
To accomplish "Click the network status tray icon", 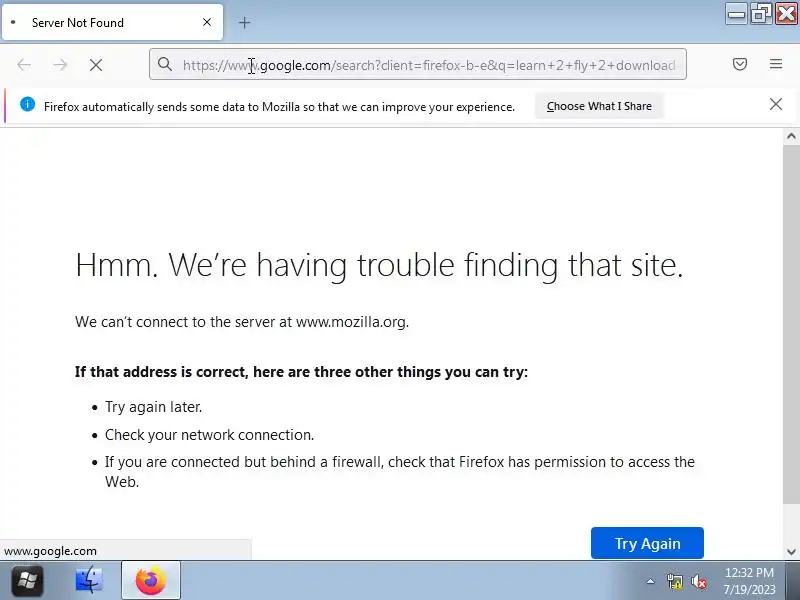I will 674,581.
